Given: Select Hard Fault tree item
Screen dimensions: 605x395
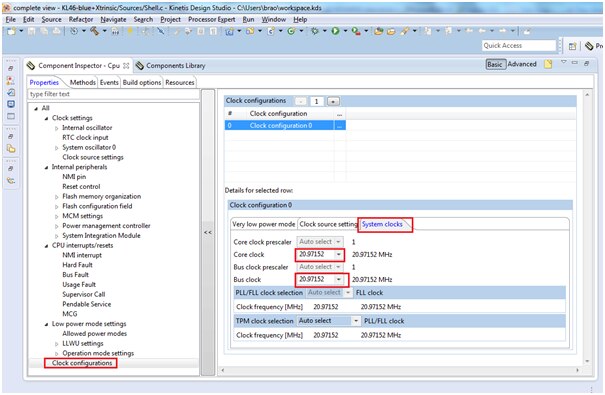Looking at the screenshot, I should coord(77,265).
